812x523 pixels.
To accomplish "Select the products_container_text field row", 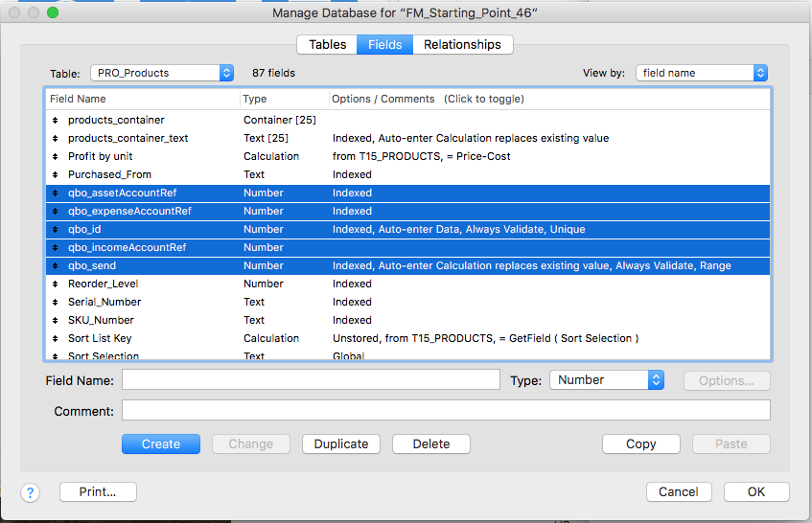I will tap(407, 138).
